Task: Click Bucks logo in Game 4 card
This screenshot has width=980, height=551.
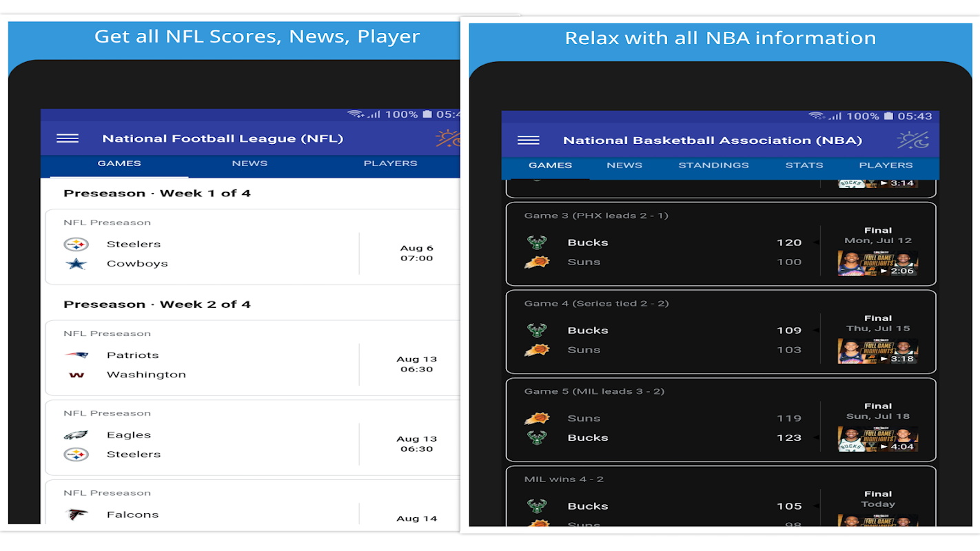Action: [537, 330]
